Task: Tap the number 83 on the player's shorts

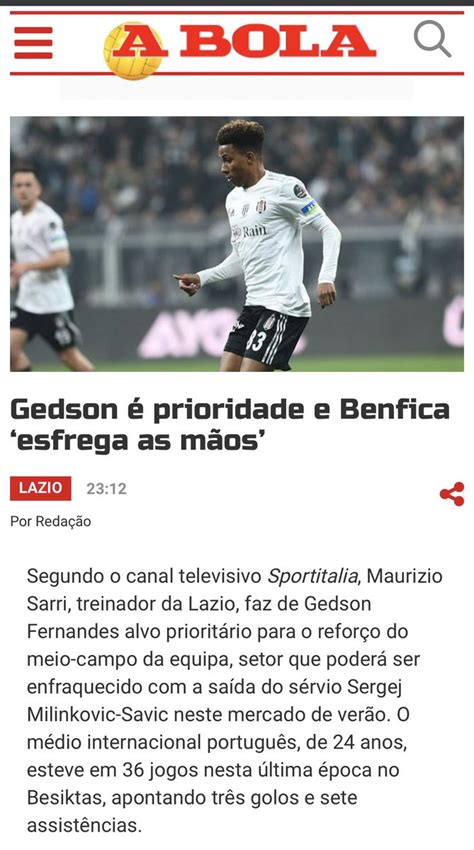Action: coord(255,342)
